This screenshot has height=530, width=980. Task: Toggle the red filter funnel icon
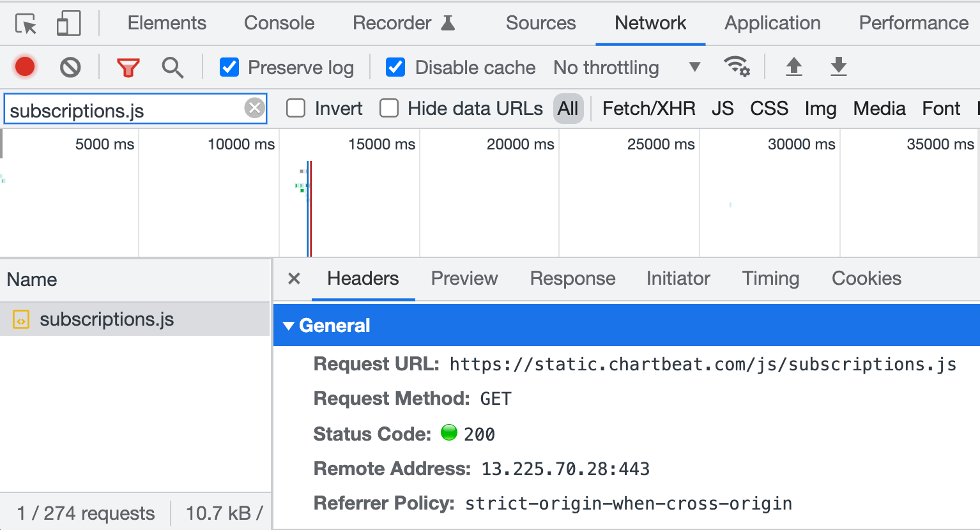(128, 67)
